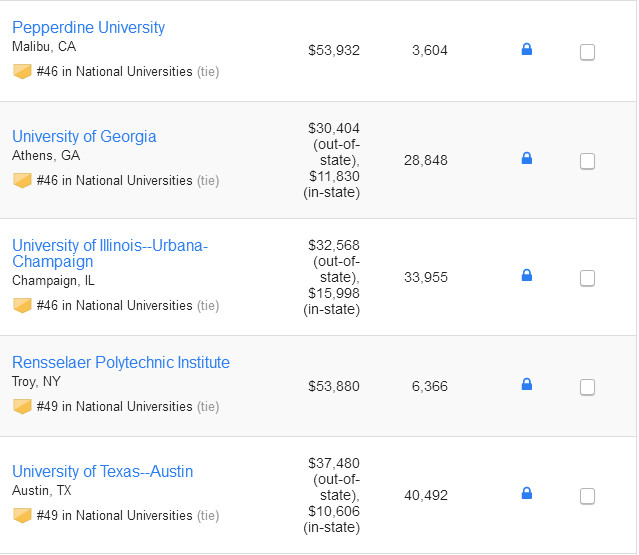
Task: Click Pepperdine's #46 in National Universities ranking
Action: click(x=114, y=72)
